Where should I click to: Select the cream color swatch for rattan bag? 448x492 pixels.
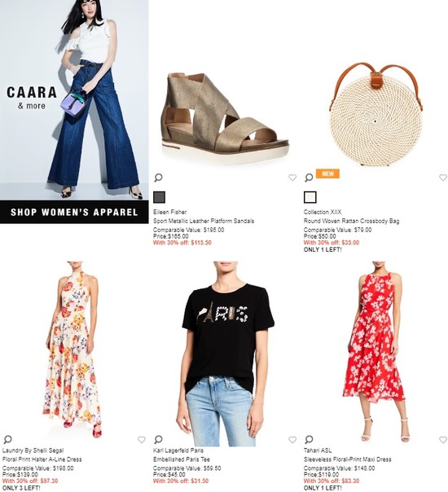310,197
